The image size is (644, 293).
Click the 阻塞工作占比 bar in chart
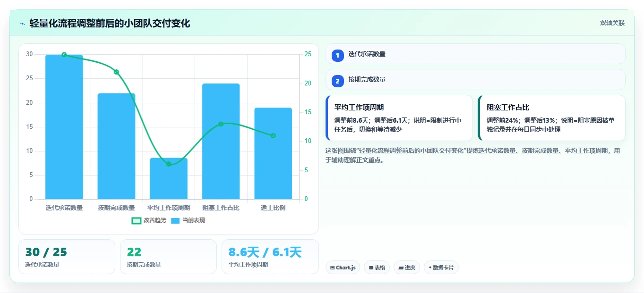point(221,141)
